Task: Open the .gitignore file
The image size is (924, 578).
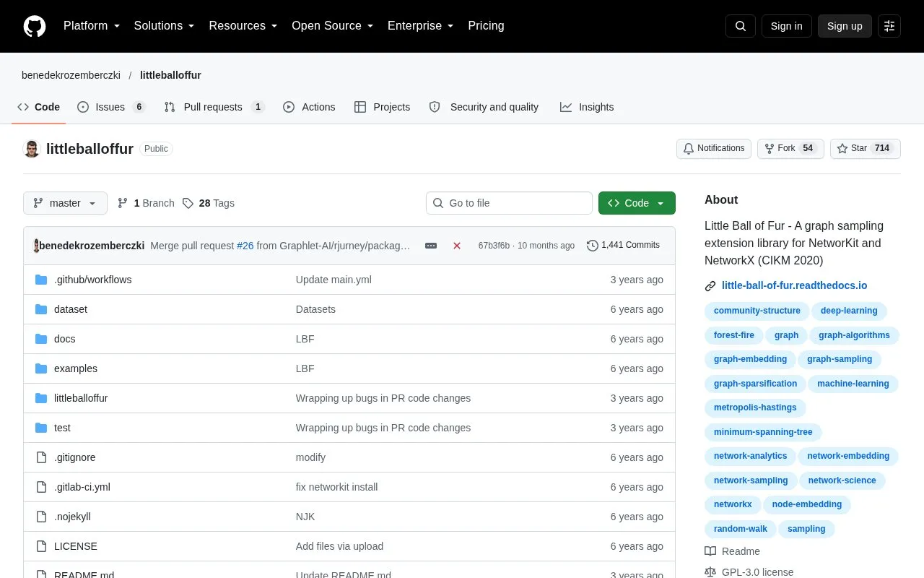Action: pyautogui.click(x=74, y=457)
